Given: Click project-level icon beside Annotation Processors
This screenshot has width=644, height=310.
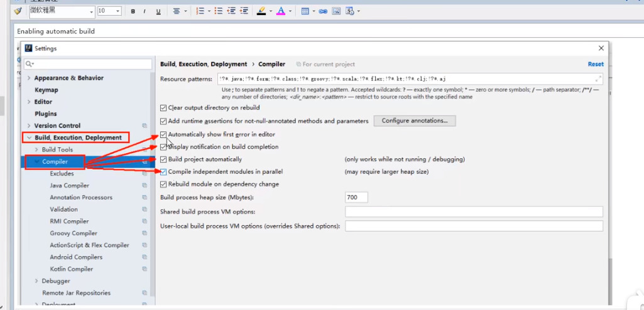Looking at the screenshot, I should [145, 197].
